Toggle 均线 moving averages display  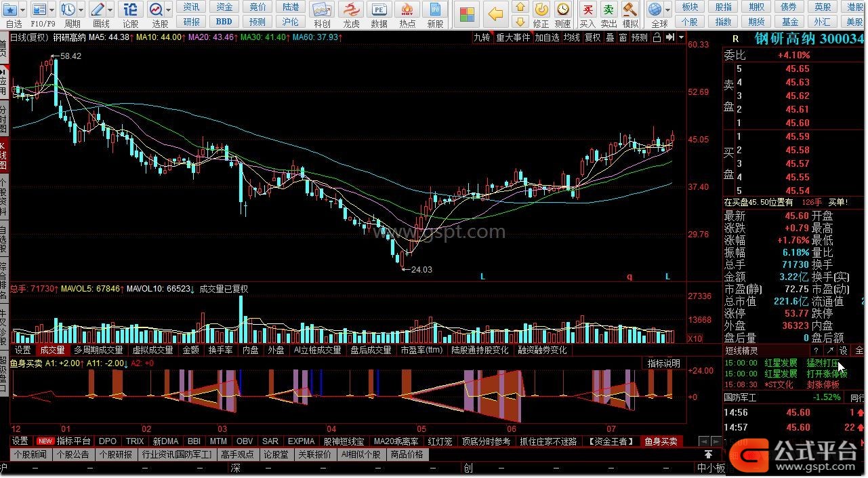pyautogui.click(x=572, y=38)
